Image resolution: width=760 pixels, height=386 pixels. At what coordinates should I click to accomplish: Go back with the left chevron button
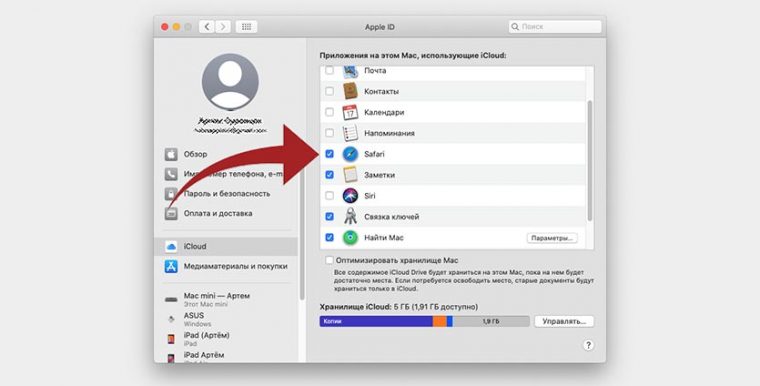point(207,27)
